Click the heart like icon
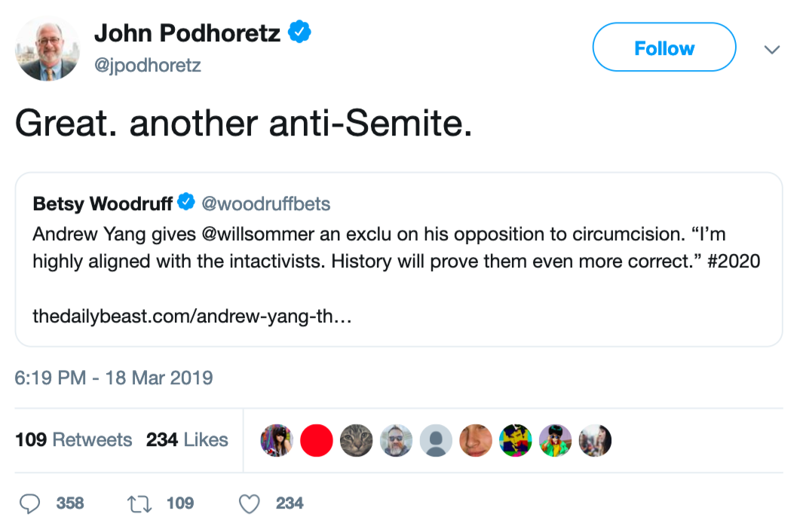The image size is (797, 532). tap(250, 503)
